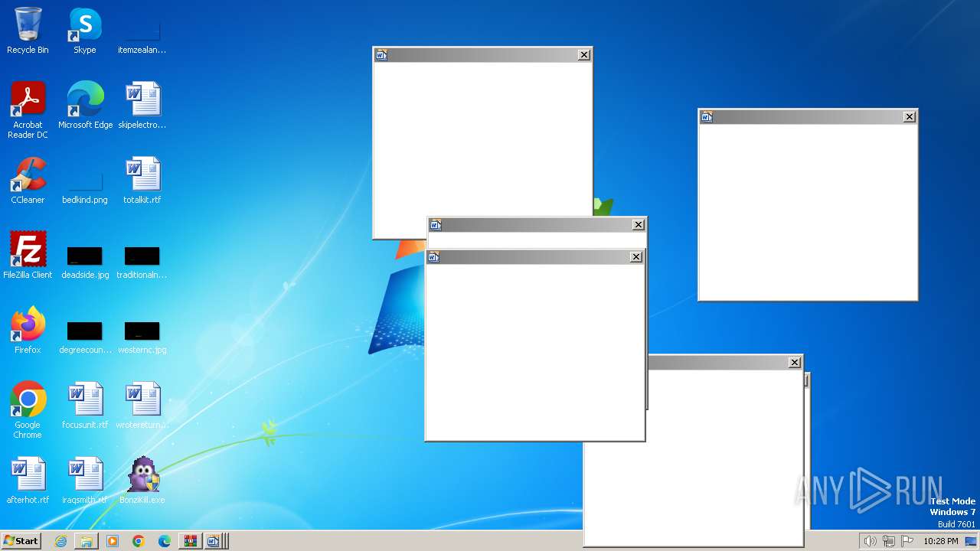Click title bar icon of middle rear window
Viewport: 980px width, 551px height.
[x=436, y=224]
